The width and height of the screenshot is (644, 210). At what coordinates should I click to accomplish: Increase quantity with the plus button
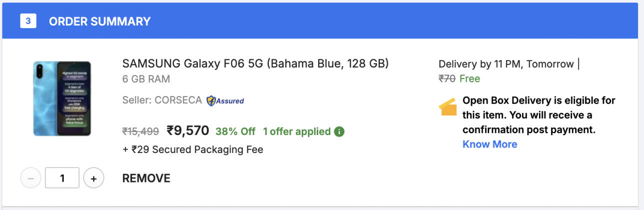(93, 178)
